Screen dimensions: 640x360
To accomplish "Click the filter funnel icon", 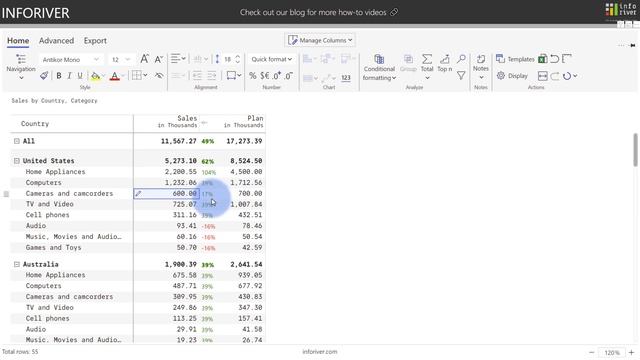I will 461,76.
